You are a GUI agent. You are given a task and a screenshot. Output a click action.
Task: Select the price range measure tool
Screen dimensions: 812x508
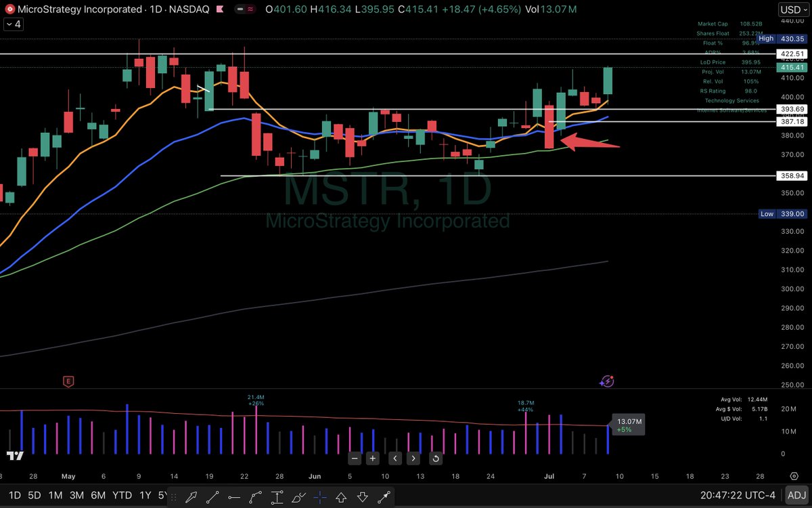pos(277,496)
